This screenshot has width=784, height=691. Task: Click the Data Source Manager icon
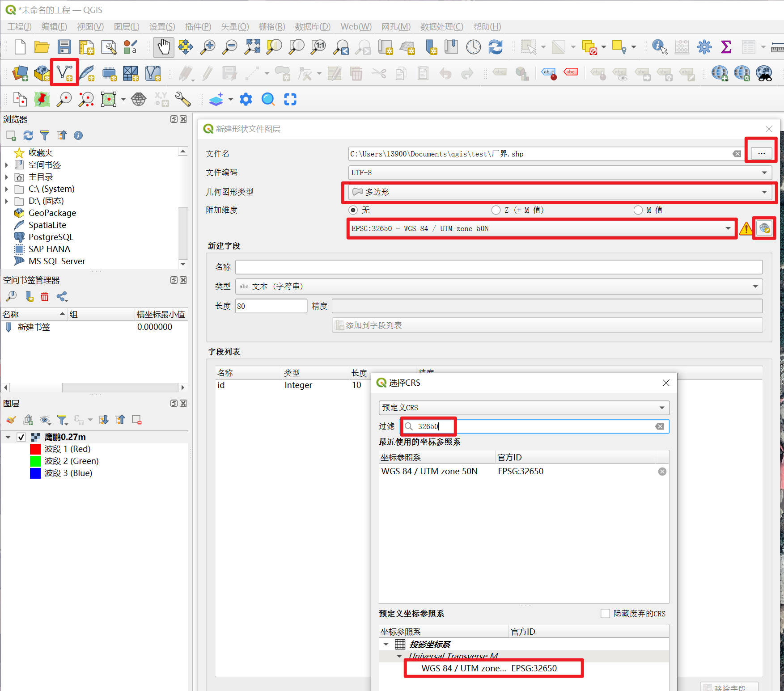tap(20, 73)
